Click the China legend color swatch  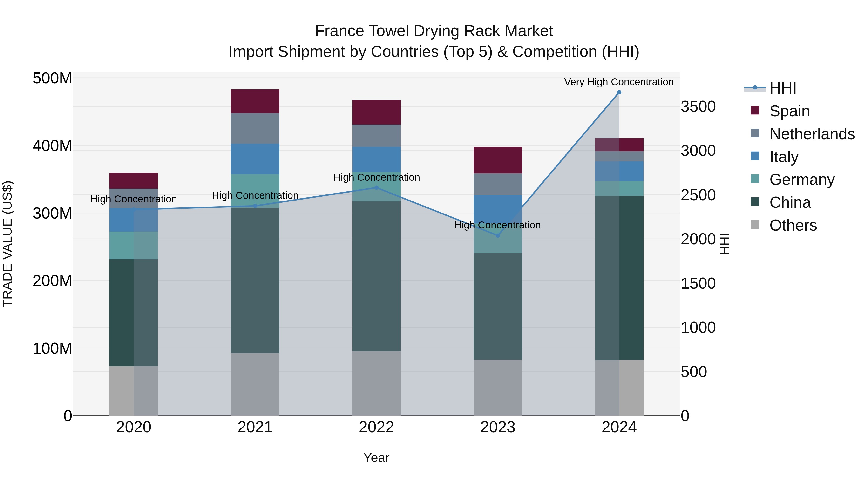coord(755,202)
